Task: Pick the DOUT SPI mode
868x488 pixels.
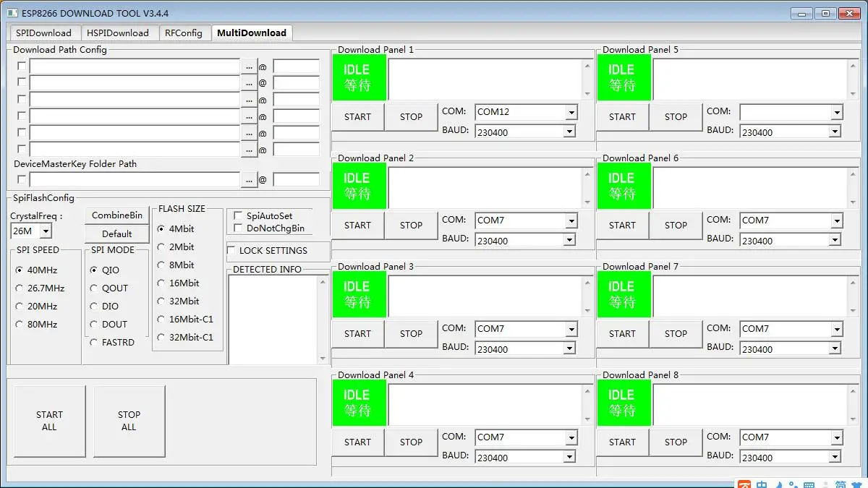Action: click(94, 324)
